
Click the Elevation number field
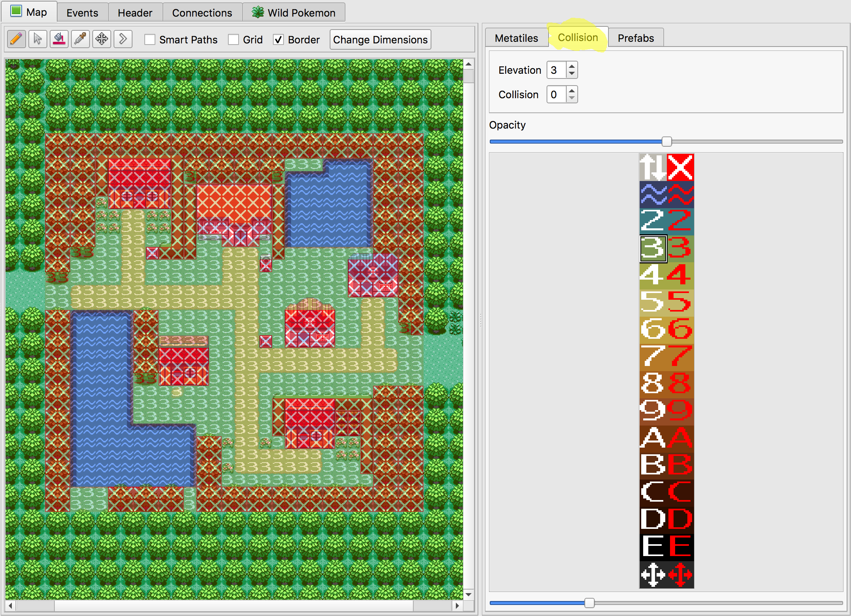(x=556, y=70)
